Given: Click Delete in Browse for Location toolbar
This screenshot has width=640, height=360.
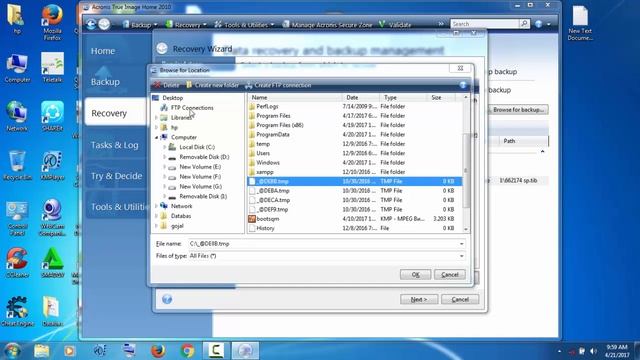Looking at the screenshot, I should [x=166, y=85].
